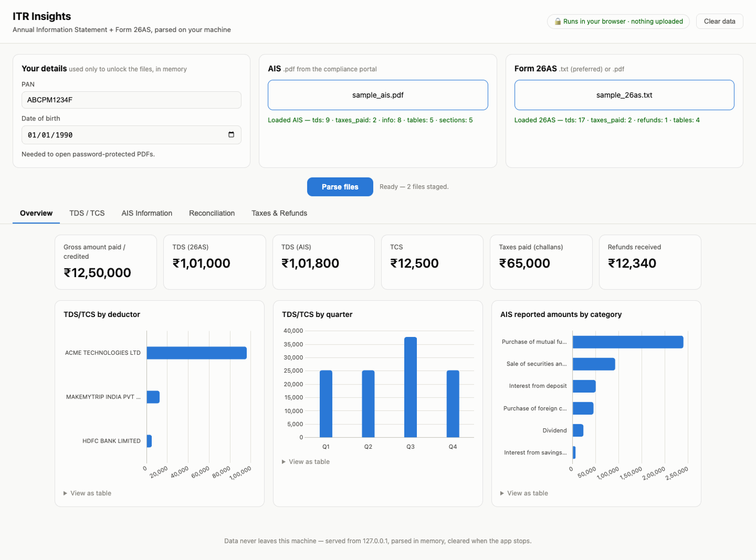Click the 'Loaded 26AS' status line
Image resolution: width=756 pixels, height=560 pixels.
coord(607,120)
